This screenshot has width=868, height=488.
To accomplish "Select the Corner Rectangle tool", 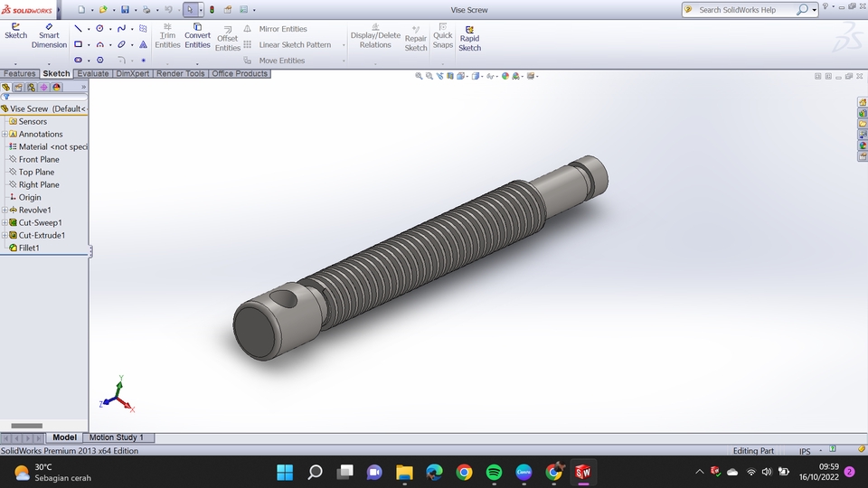I will point(78,44).
